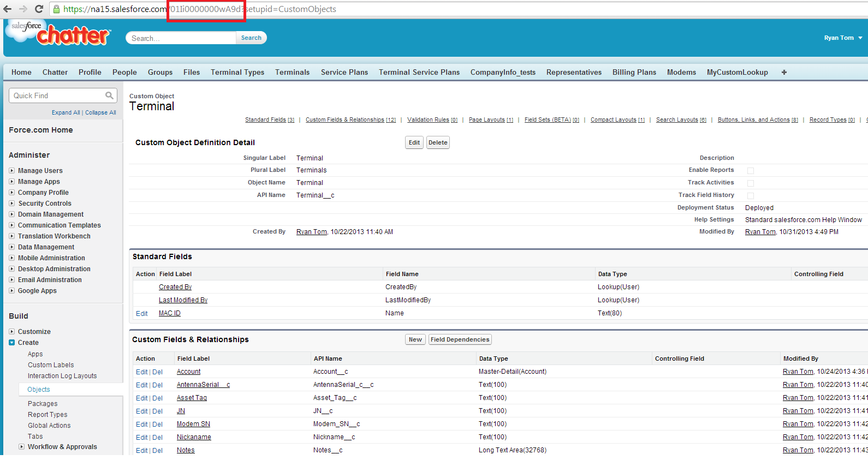Toggle the Track Field History checkbox
The image size is (868, 466).
751,196
